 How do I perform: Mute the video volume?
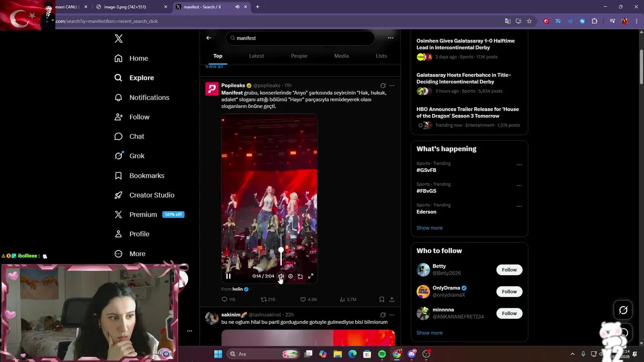(x=281, y=276)
